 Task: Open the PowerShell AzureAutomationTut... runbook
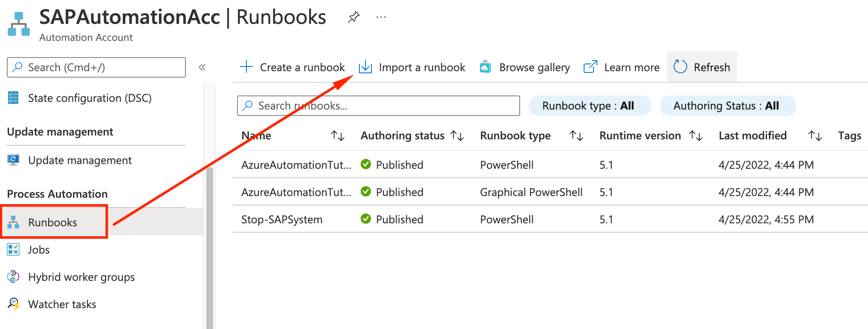coord(296,165)
